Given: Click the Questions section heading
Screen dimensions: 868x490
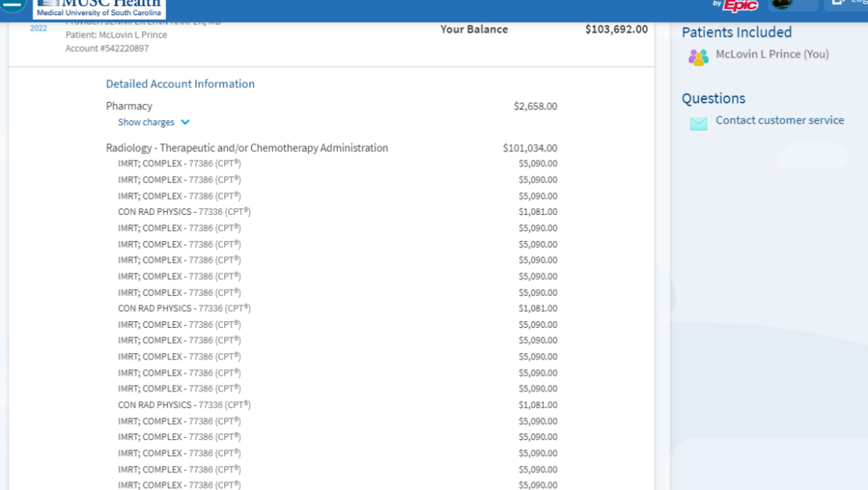Looking at the screenshot, I should (713, 98).
